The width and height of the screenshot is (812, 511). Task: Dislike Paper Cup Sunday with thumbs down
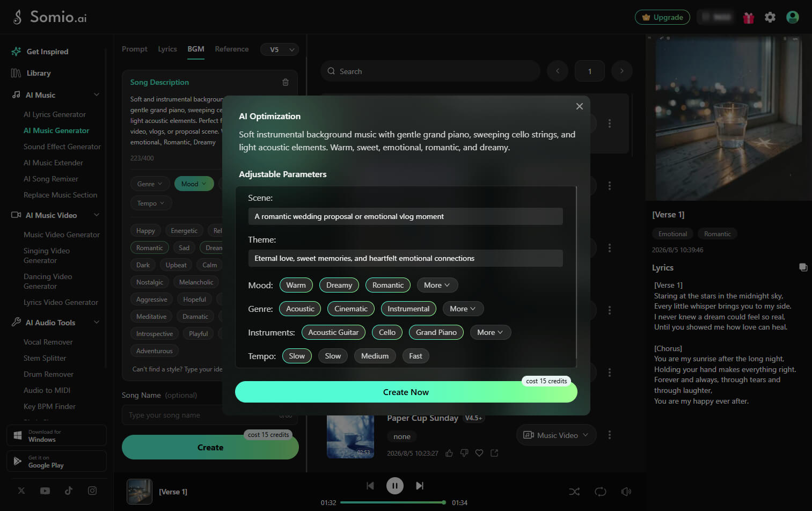click(x=464, y=453)
